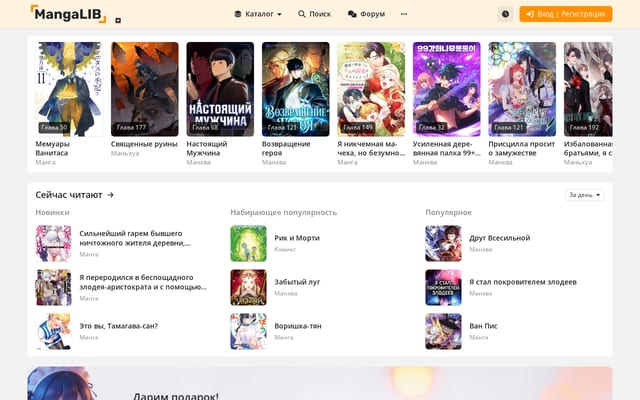Open Я стал покровителем злодеев thumbnail
The image size is (640, 400).
pos(443,287)
